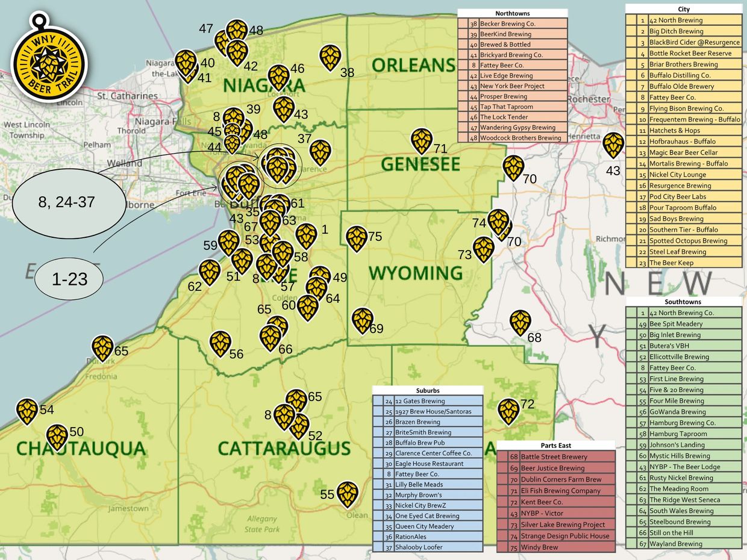
Task: Select 'Steelbound Brewing' legend entry
Action: click(684, 521)
